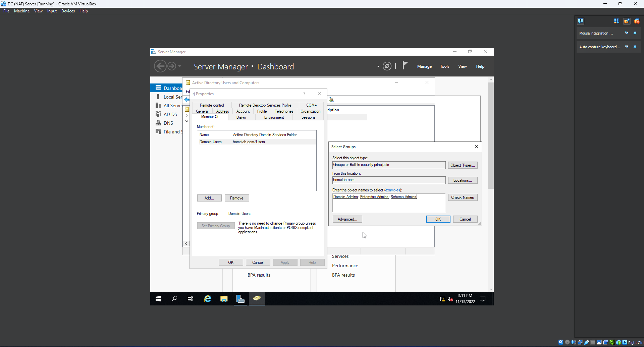Click the Locations button
The height and width of the screenshot is (347, 644).
point(463,180)
